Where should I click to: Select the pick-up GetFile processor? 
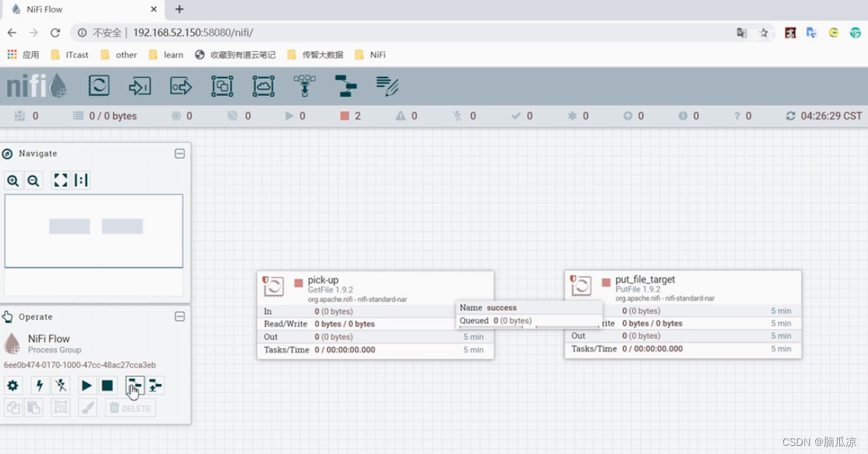(376, 315)
